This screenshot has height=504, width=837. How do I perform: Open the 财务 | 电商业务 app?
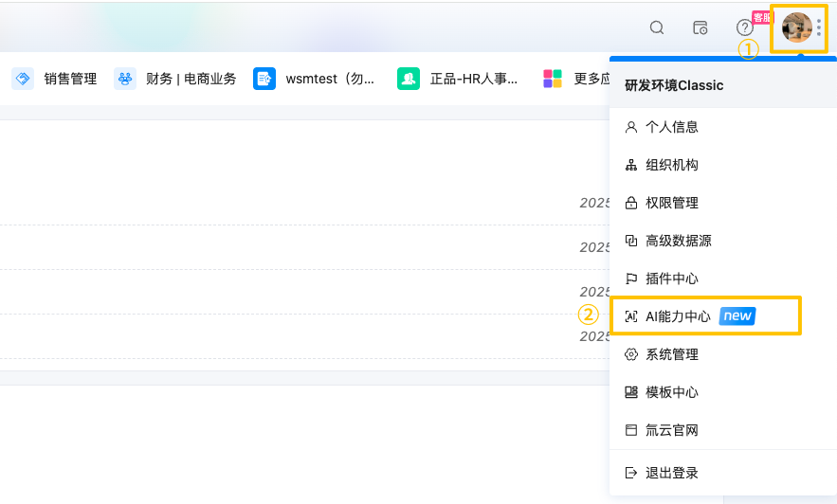pyautogui.click(x=175, y=79)
